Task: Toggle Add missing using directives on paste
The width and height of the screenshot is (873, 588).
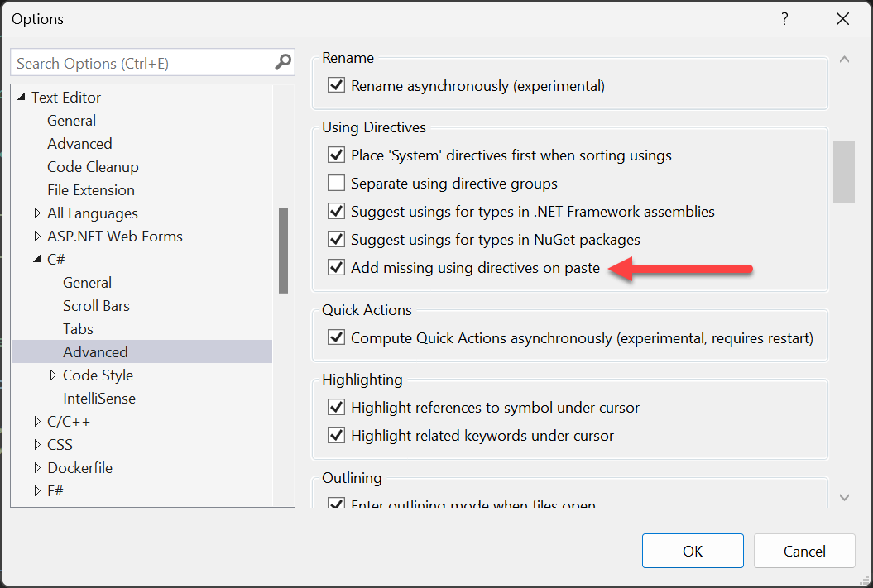Action: 336,268
